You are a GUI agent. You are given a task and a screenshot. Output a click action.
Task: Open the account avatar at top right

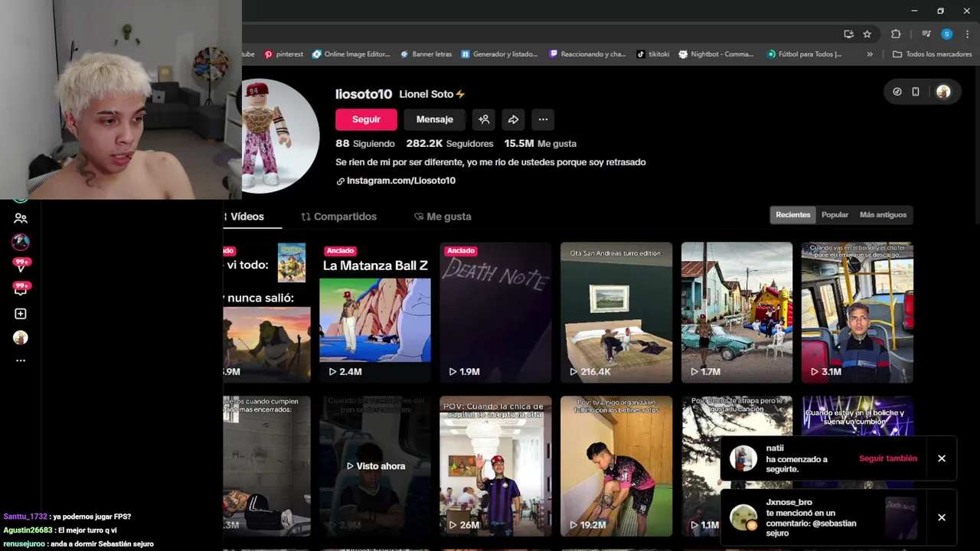click(x=943, y=92)
